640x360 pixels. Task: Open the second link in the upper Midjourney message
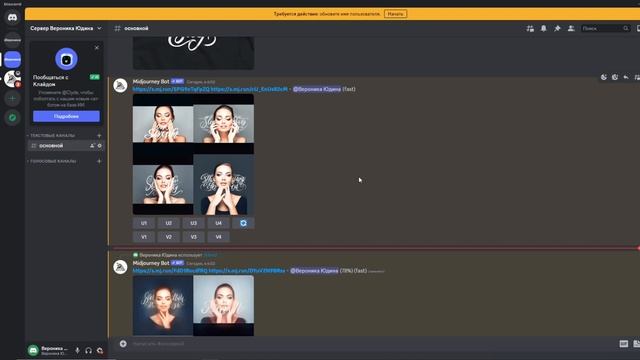coord(249,89)
